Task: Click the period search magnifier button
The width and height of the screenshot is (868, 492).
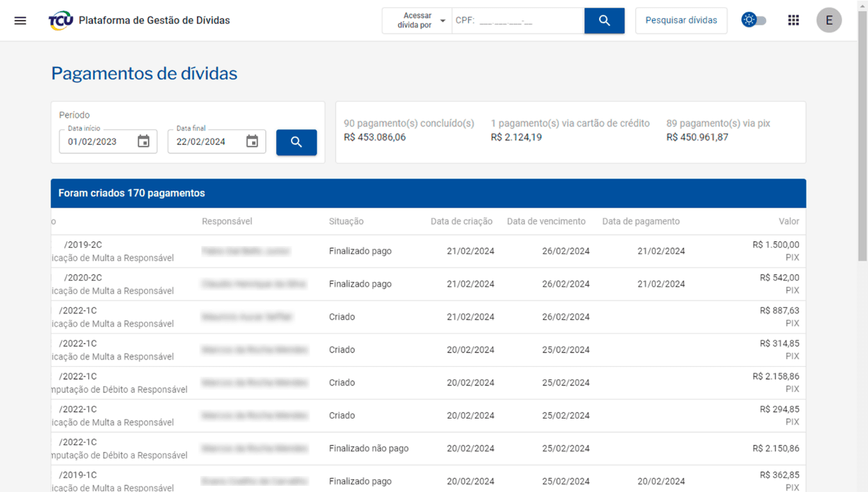Action: coord(296,142)
